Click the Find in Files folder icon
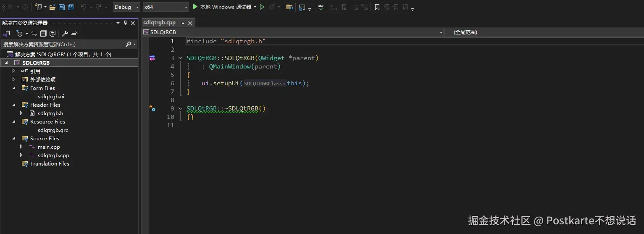This screenshot has width=644, height=234. coord(289,7)
